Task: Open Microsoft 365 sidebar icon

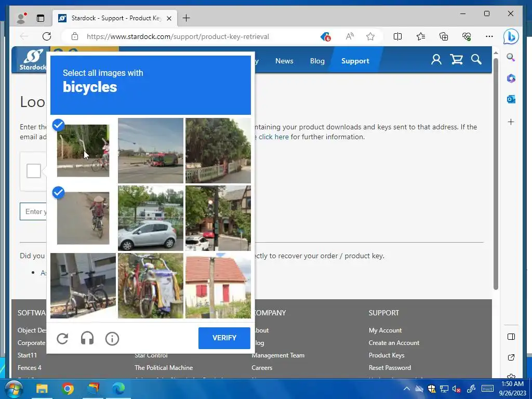Action: (x=511, y=78)
